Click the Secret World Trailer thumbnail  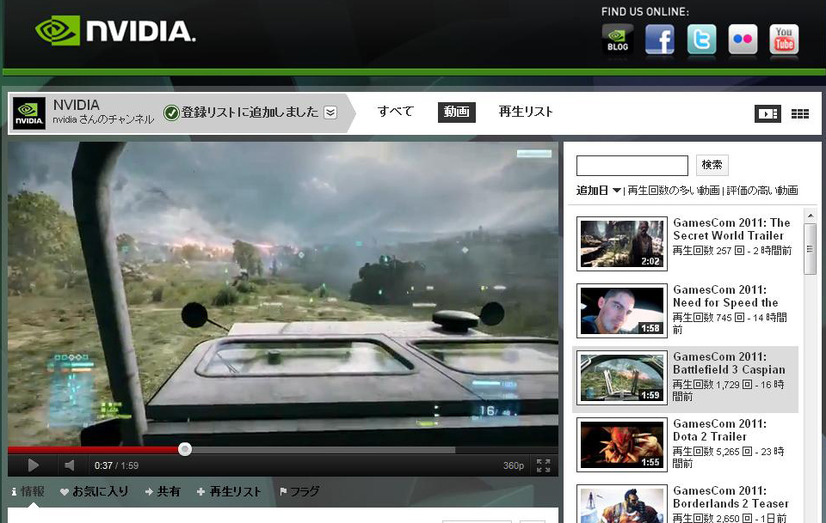[x=622, y=244]
